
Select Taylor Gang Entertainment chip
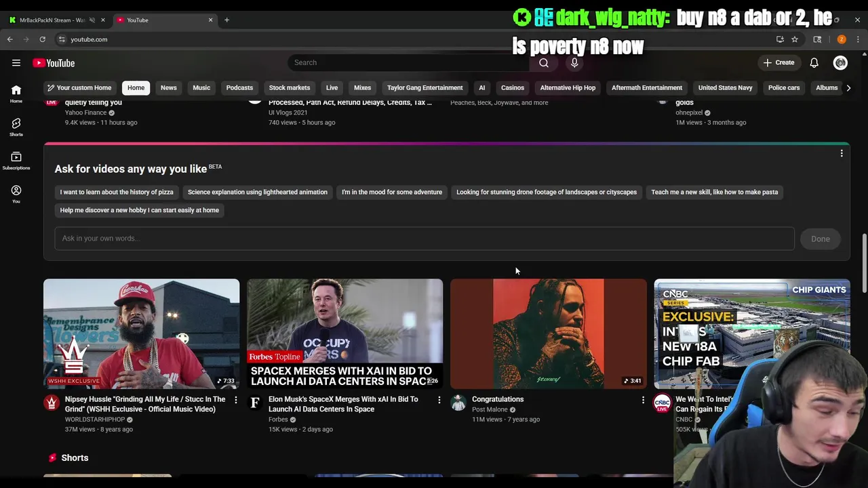click(425, 87)
